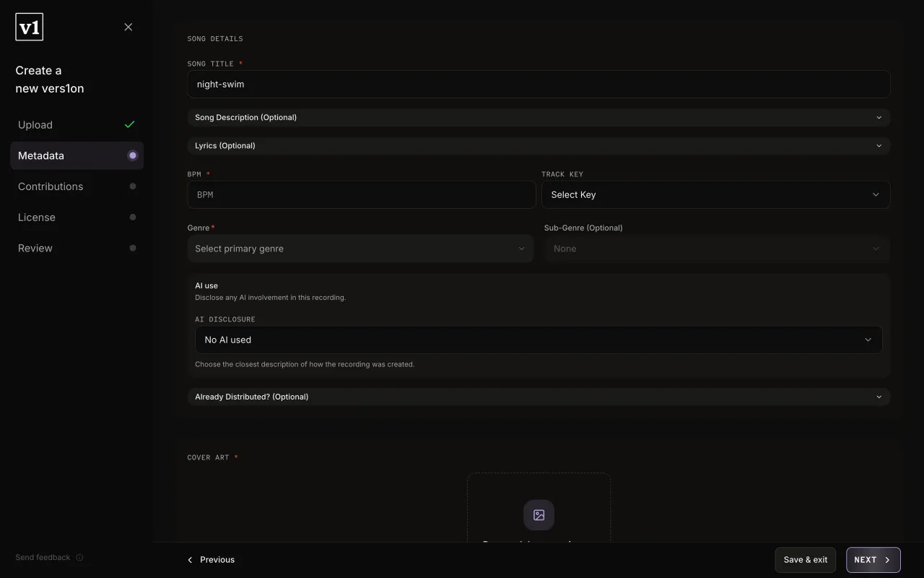Close the create new version wizard
Image resolution: width=924 pixels, height=578 pixels.
[128, 27]
